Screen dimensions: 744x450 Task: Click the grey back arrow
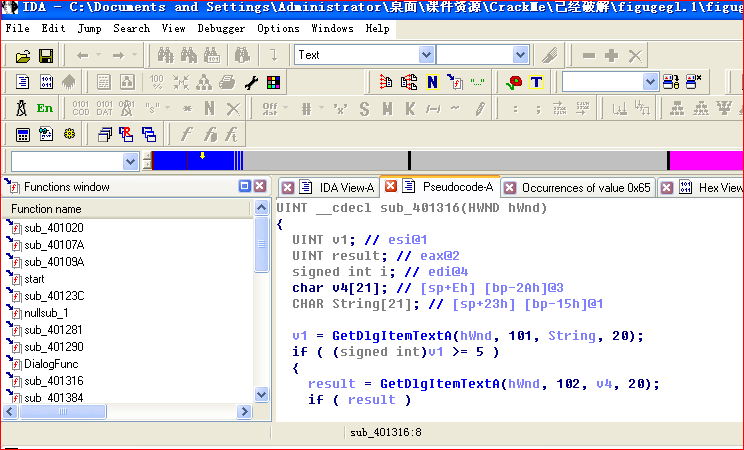click(83, 56)
